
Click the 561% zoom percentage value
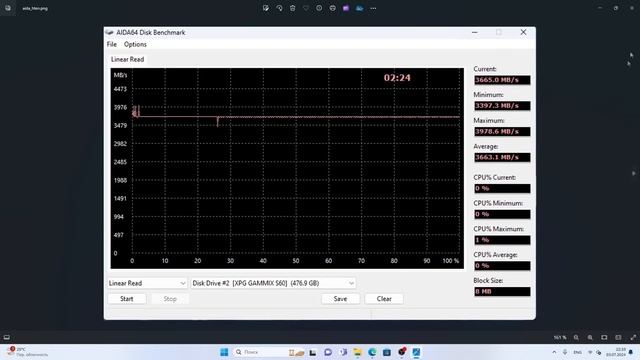[560, 338]
